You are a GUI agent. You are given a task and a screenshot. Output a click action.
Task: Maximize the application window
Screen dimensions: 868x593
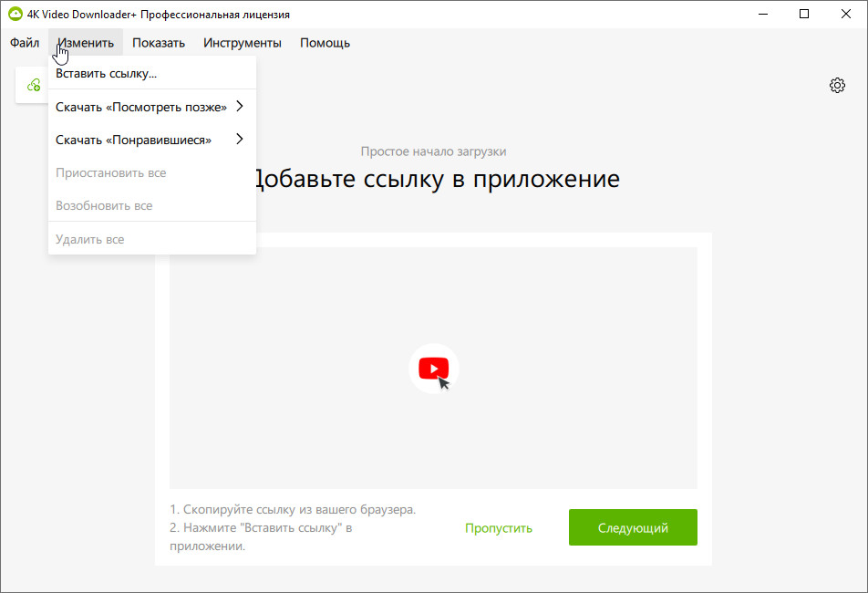tap(804, 14)
